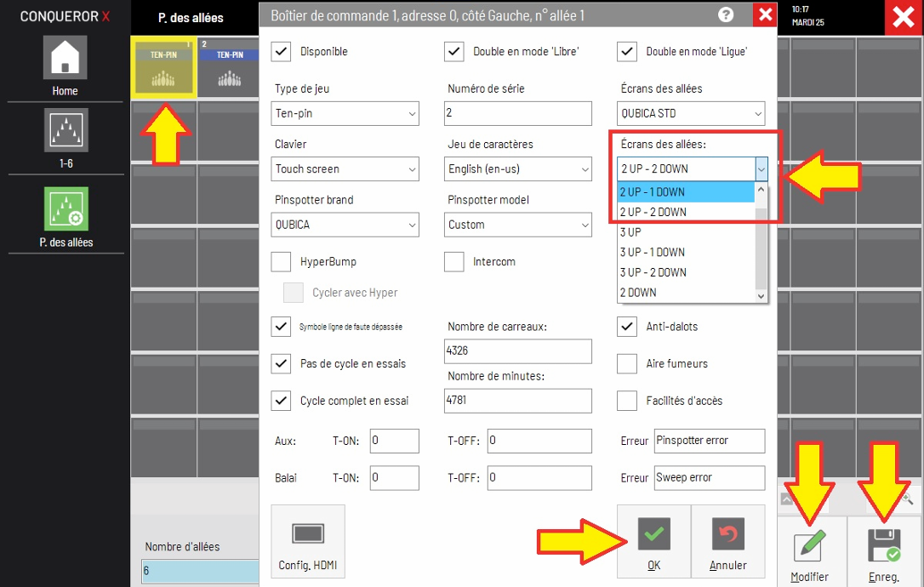Toggle Symbole ligne de faute dépassée

(x=281, y=327)
